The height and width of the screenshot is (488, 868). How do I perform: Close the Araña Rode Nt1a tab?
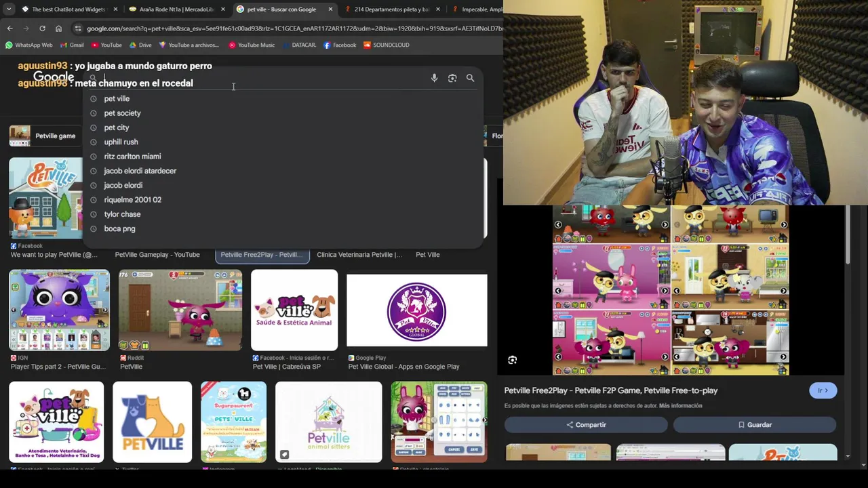pyautogui.click(x=222, y=9)
